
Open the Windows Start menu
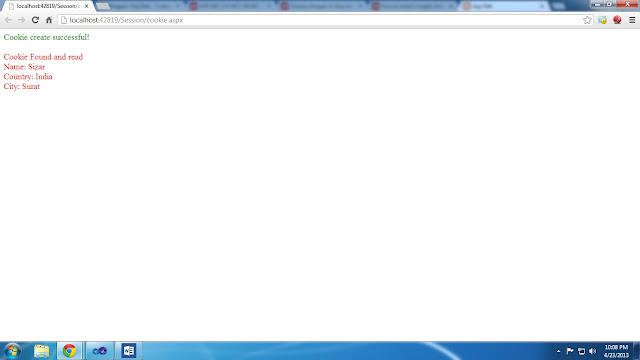pos(12,351)
